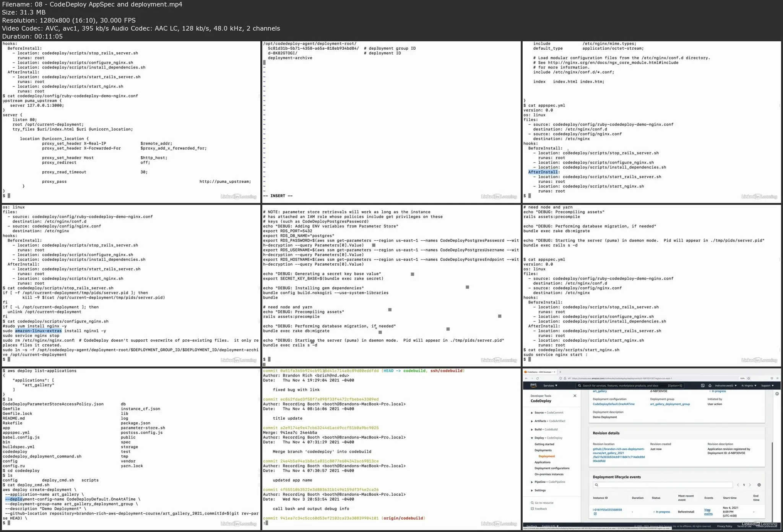Click the In progress status in the table

pyautogui.click(x=662, y=512)
